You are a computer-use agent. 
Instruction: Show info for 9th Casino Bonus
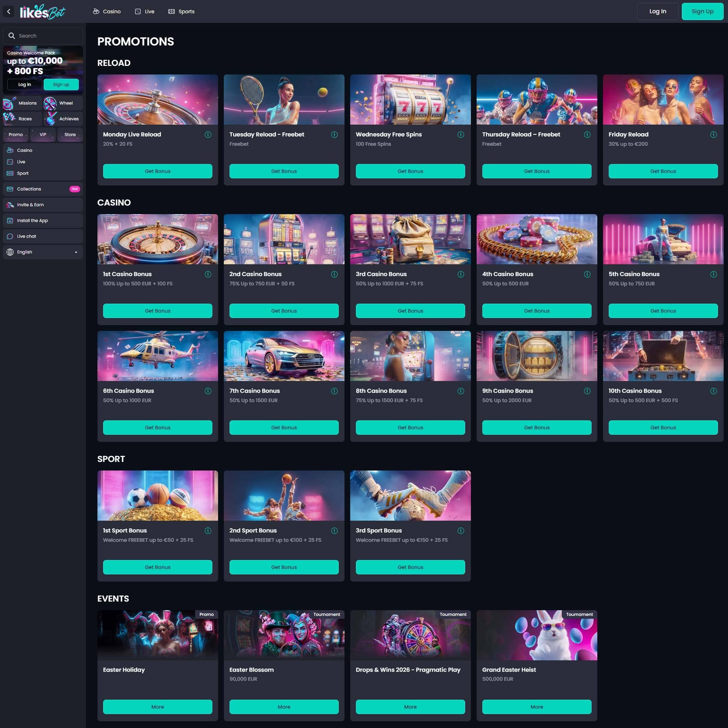point(587,391)
